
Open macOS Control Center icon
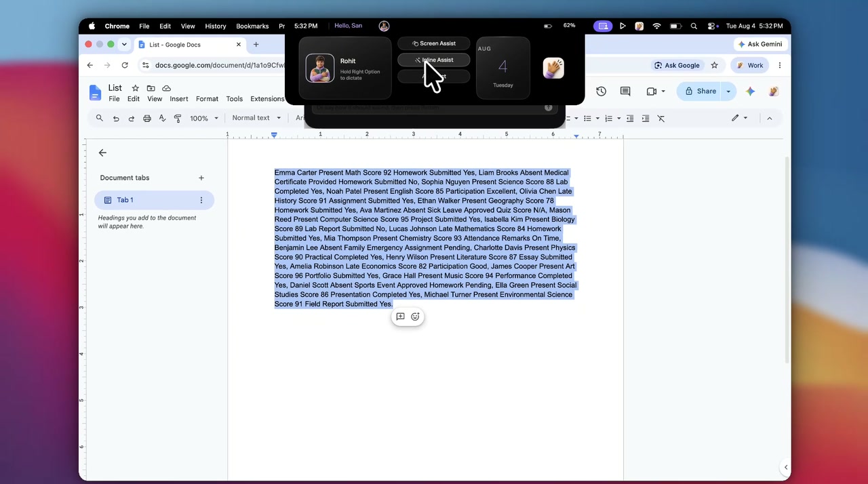713,26
